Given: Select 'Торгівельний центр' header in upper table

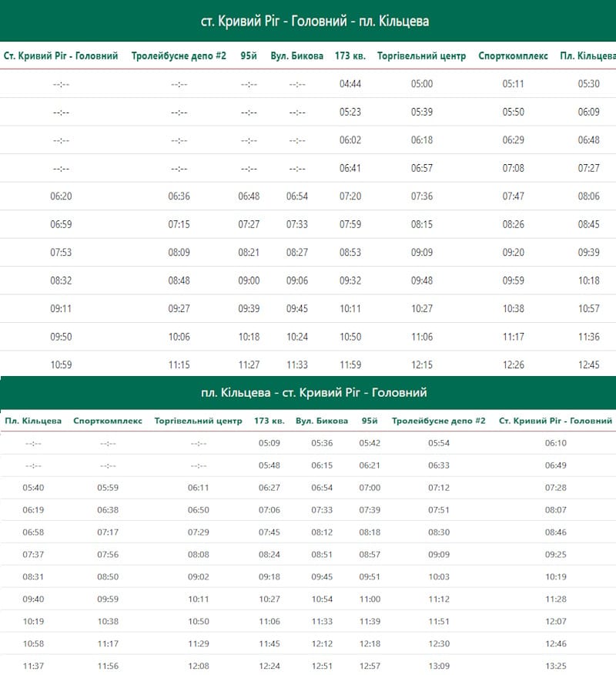Looking at the screenshot, I should (421, 56).
